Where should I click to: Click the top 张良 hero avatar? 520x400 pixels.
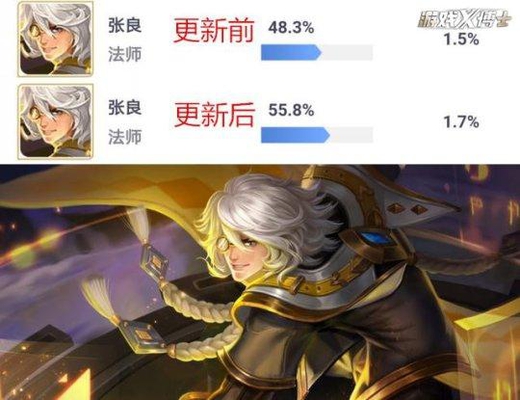(x=55, y=39)
